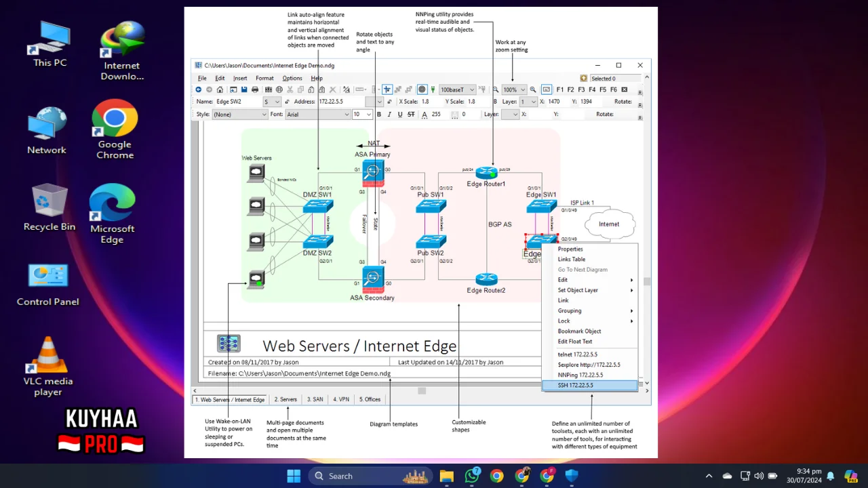Toggle Bold text formatting
This screenshot has width=868, height=488.
(x=379, y=115)
